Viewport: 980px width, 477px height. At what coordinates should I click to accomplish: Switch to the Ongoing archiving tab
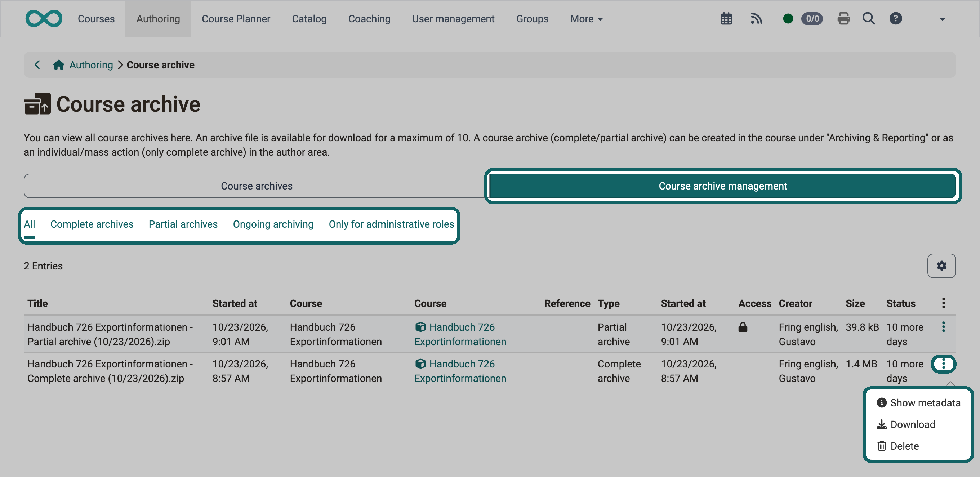coord(273,224)
